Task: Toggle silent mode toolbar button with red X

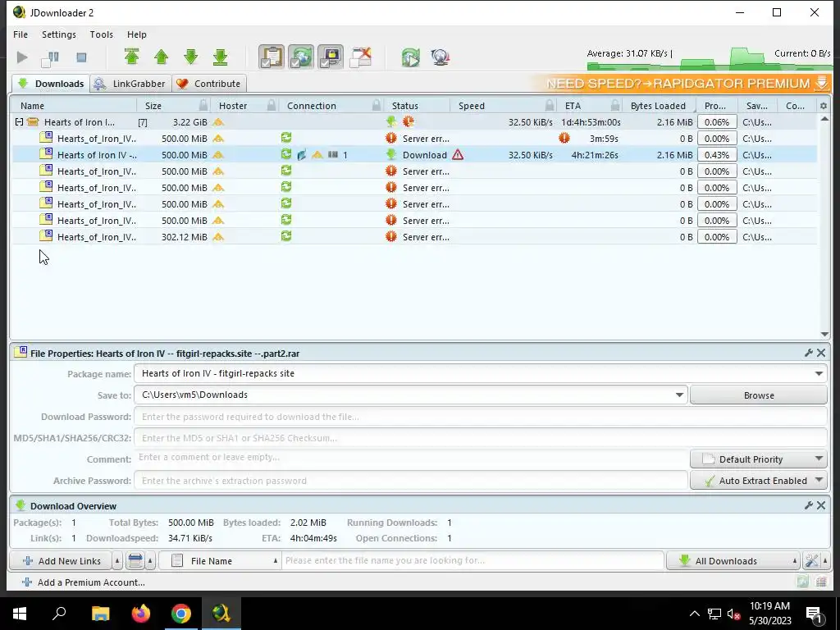Action: tap(361, 57)
